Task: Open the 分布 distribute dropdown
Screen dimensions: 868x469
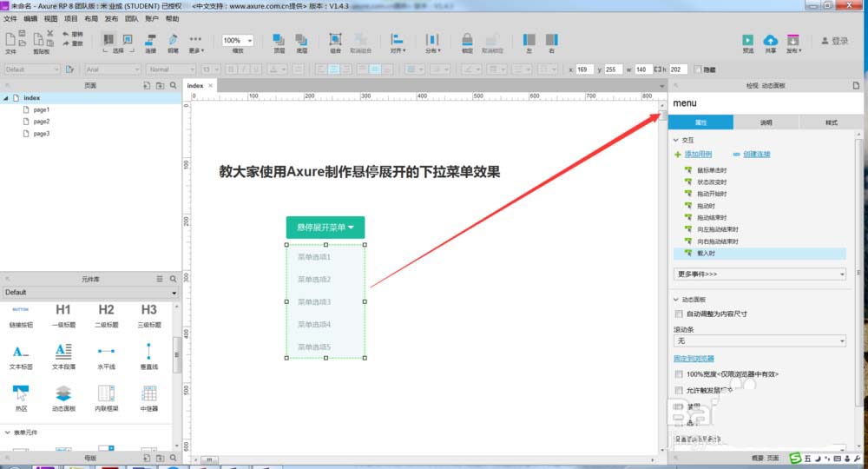Action: (x=432, y=43)
